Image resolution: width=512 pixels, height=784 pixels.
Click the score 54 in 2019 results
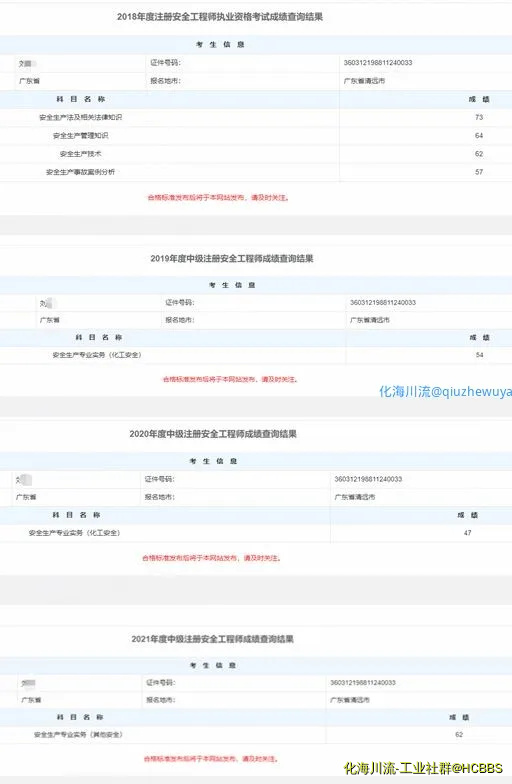tap(479, 354)
